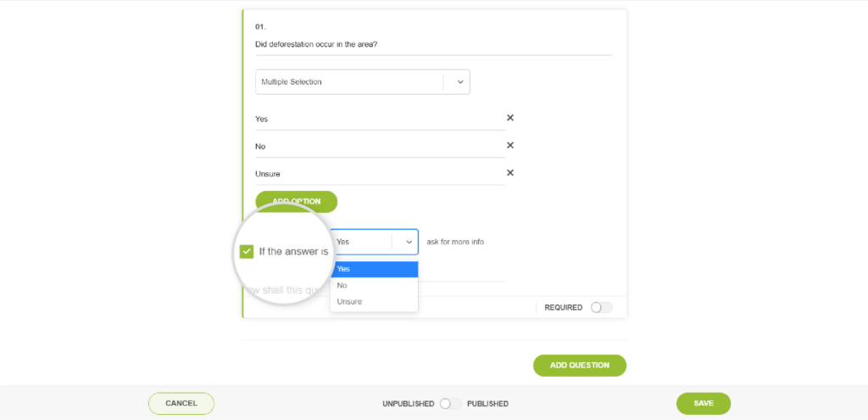Edit the 'Unsure' option text field
Viewport: 868px width, 420px height.
click(x=380, y=174)
